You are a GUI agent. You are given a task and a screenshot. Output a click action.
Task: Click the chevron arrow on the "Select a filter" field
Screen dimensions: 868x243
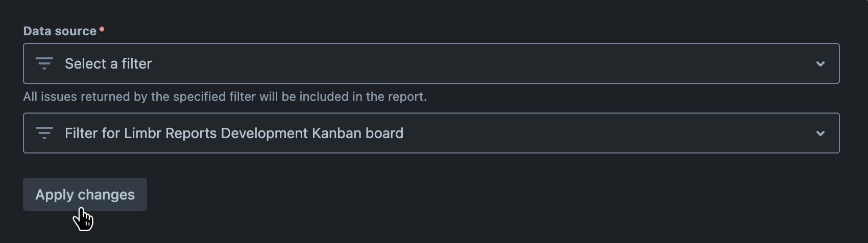point(820,64)
